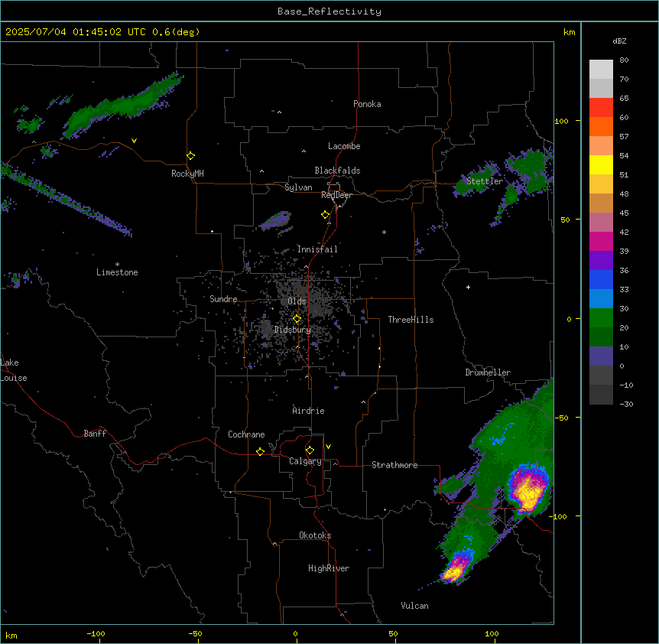This screenshot has height=644, width=659.
Task: Click the HighRiver label
Action: [x=329, y=568]
